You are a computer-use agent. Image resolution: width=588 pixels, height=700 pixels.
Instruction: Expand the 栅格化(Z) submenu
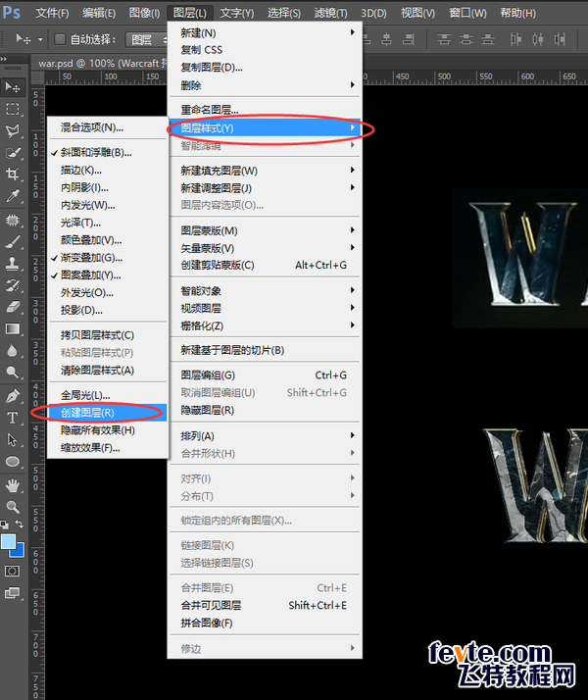click(x=265, y=325)
